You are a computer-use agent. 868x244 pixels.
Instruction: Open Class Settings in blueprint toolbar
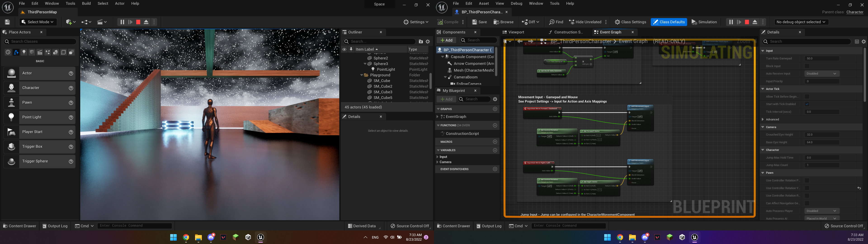tap(630, 22)
